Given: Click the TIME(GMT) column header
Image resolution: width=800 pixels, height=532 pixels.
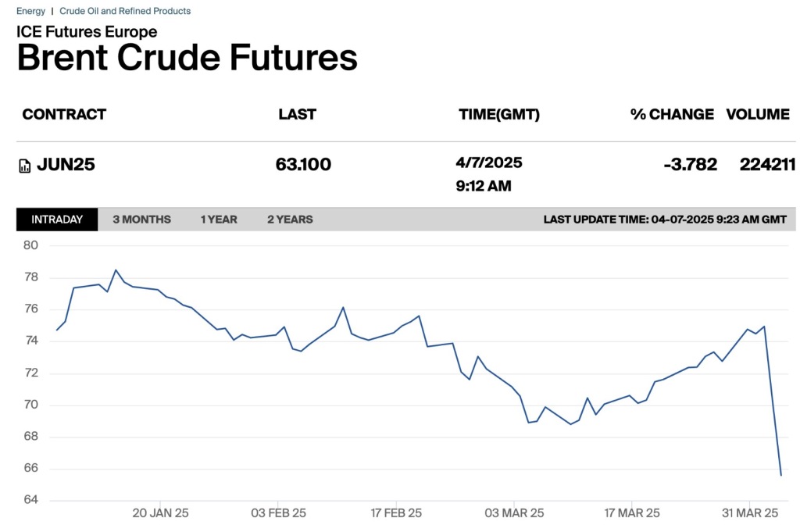Looking at the screenshot, I should coord(499,114).
